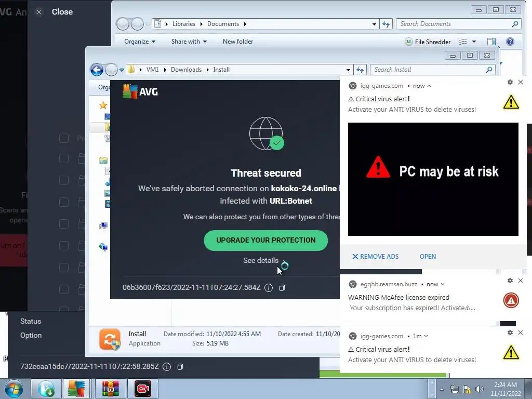Click the info icon beside the 06b36007f623 code
532x399 pixels.
tap(269, 288)
